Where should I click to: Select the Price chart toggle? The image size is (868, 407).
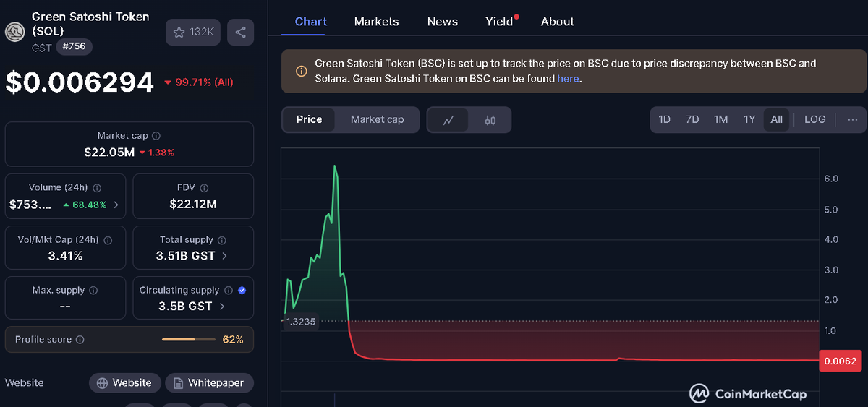pyautogui.click(x=309, y=119)
